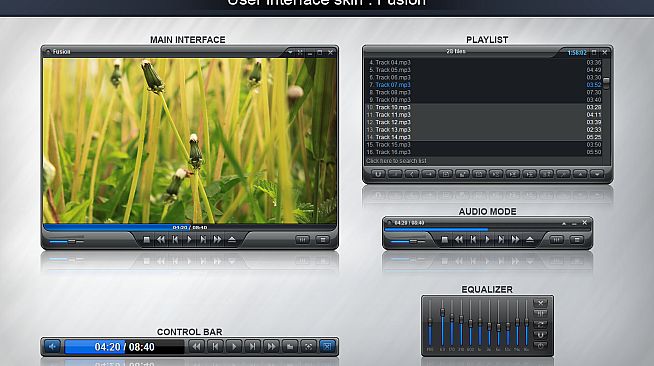Fast forward in the Main Interface window
The height and width of the screenshot is (366, 654).
point(217,240)
